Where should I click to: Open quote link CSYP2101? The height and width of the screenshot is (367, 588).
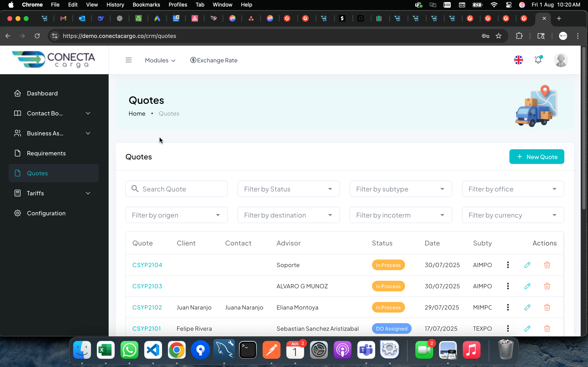click(x=147, y=328)
